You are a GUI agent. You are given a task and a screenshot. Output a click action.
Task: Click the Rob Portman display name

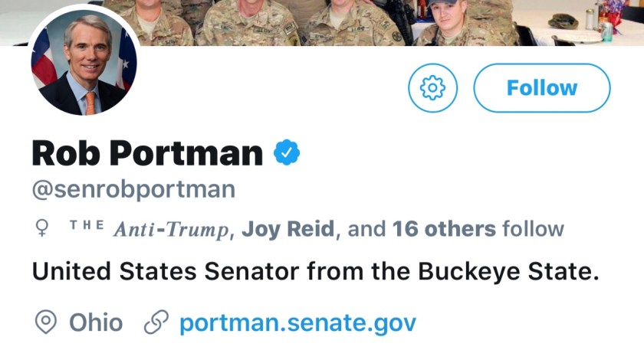[x=147, y=153]
